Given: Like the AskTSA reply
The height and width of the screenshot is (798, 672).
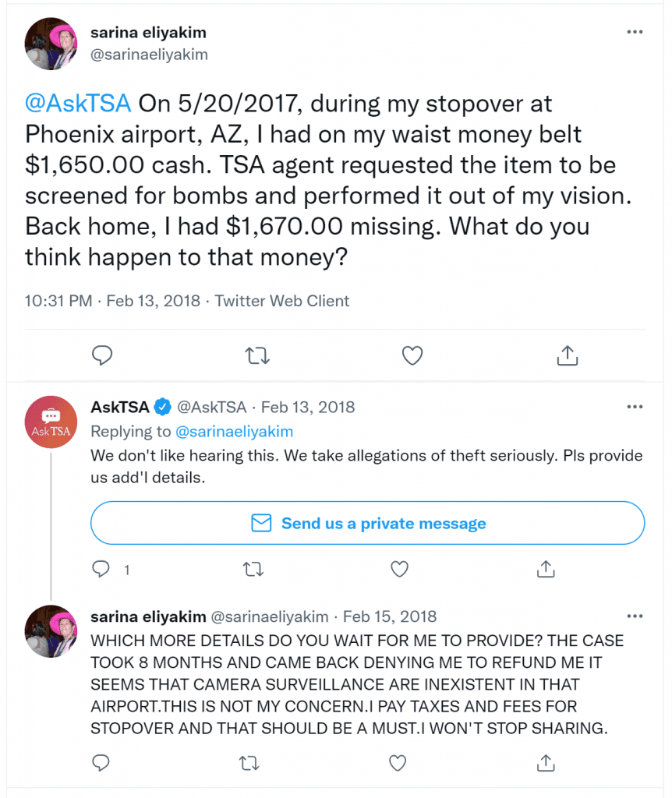Looking at the screenshot, I should click(x=400, y=569).
